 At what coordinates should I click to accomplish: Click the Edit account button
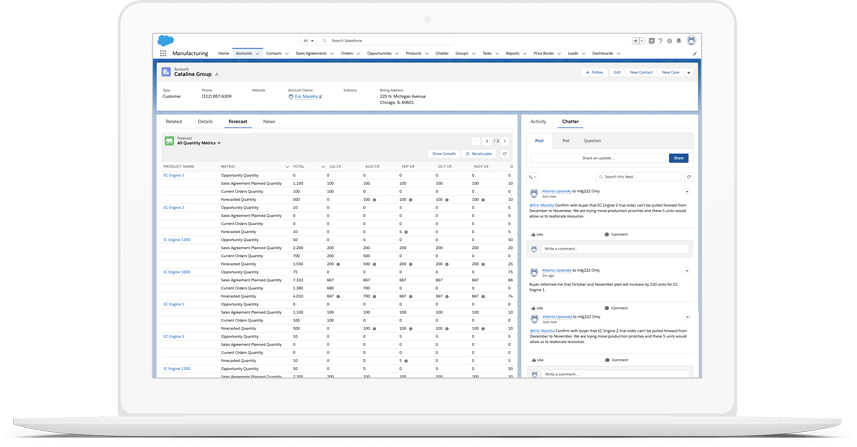click(617, 73)
